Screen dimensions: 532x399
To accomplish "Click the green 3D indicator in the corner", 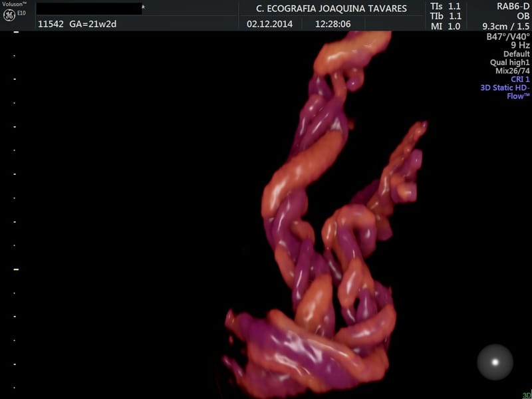I will pos(527,395).
